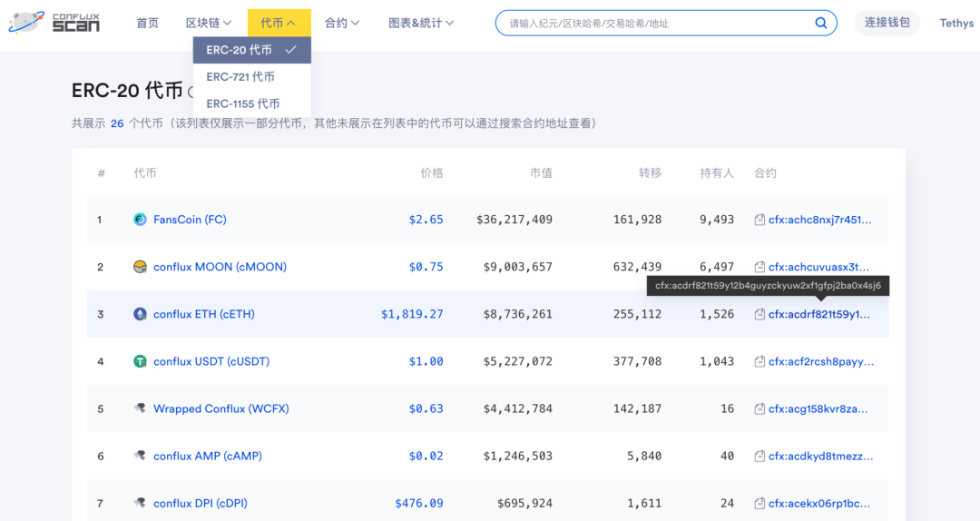Expand the 区块链 dropdown menu
This screenshot has width=980, height=521.
209,23
